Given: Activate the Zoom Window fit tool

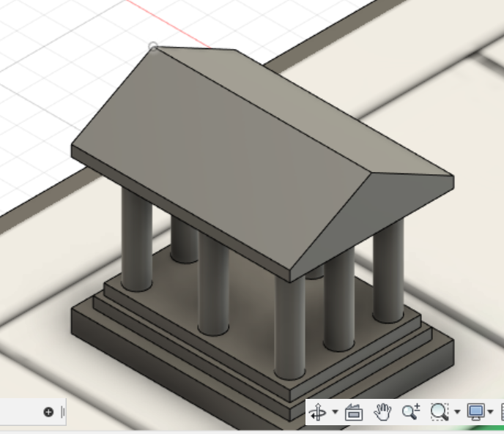Looking at the screenshot, I should (440, 412).
